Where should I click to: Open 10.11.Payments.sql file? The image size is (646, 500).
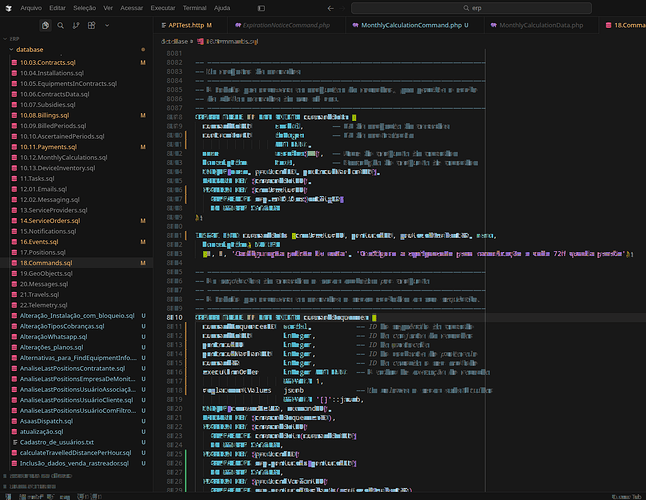click(x=48, y=147)
